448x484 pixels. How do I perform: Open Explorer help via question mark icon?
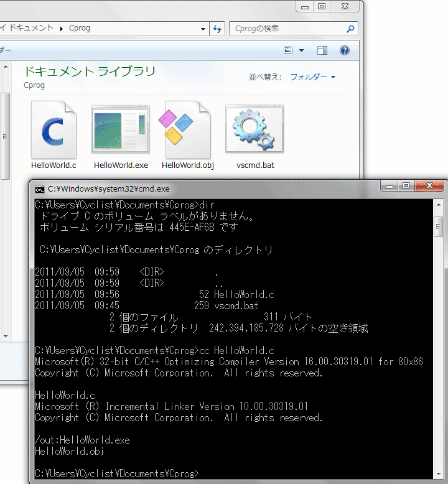pyautogui.click(x=345, y=50)
